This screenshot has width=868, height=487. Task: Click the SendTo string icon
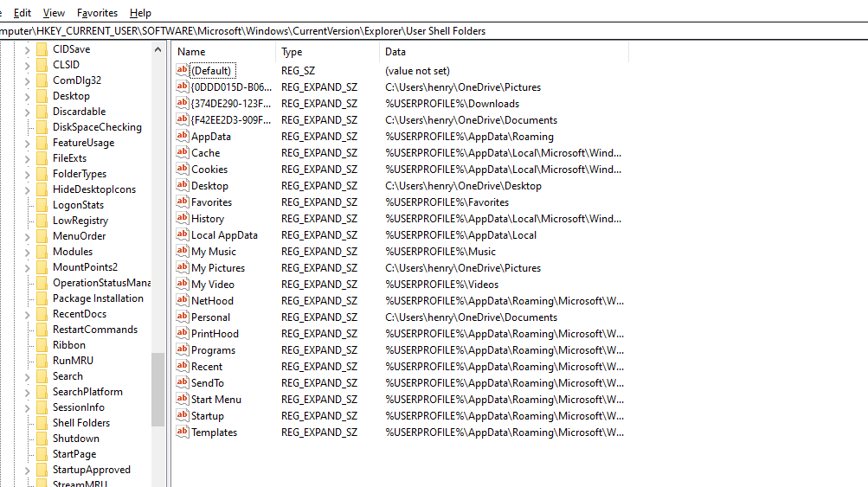click(x=182, y=381)
